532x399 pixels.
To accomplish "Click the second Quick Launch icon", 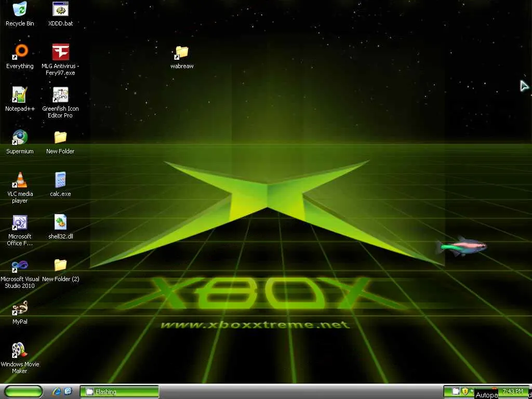I will 68,392.
